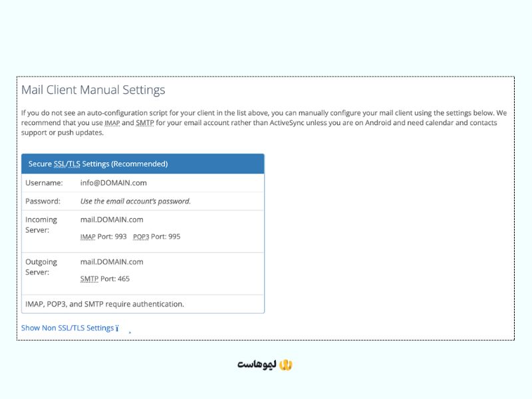Click the Mail Client Manual Settings heading
Viewport: 532px width, 399px height.
93,90
